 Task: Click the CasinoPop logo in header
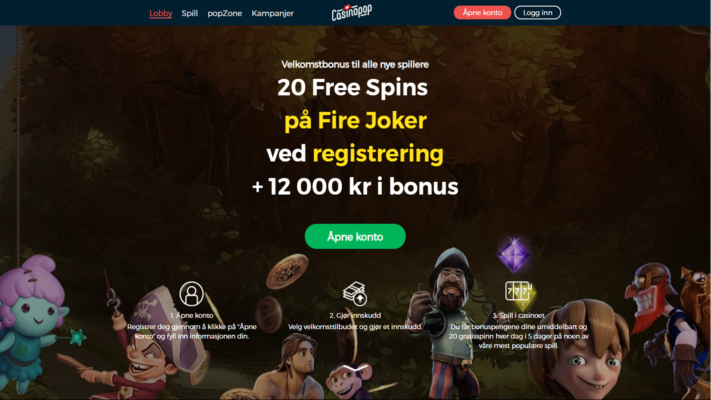point(351,13)
